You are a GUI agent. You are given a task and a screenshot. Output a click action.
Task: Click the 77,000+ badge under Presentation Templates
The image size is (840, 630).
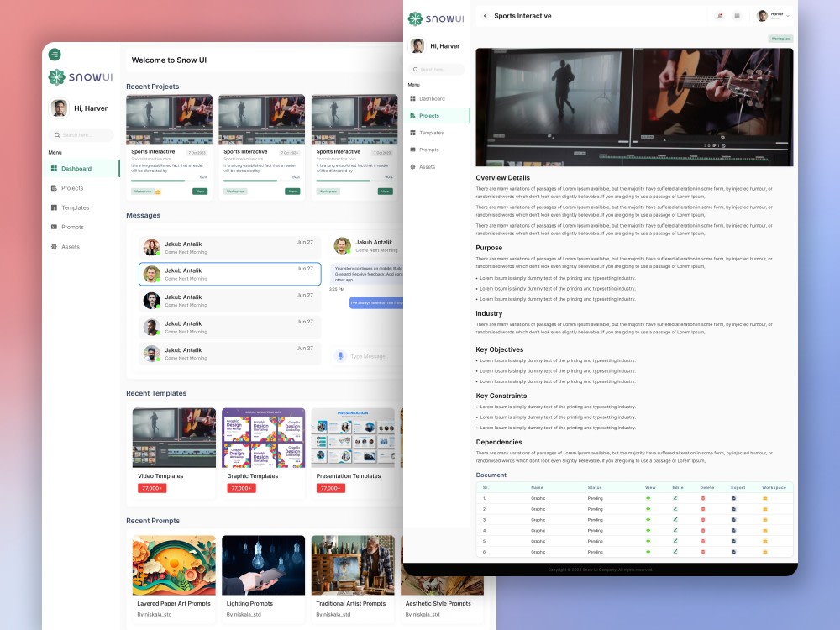click(330, 488)
